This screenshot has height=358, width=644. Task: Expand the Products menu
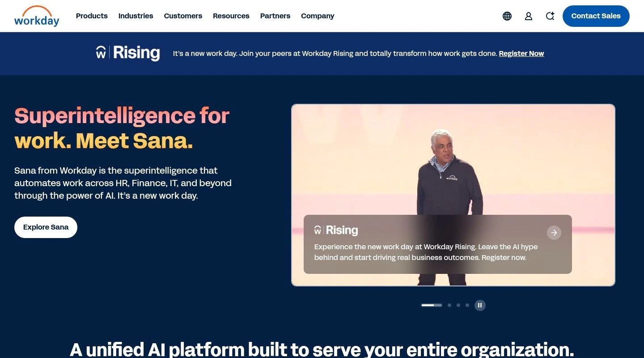pos(92,16)
